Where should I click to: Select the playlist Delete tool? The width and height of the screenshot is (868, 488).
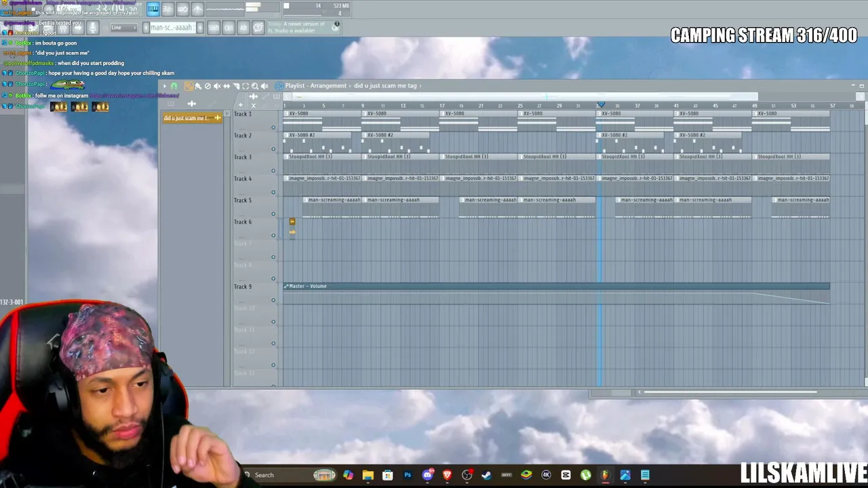208,86
